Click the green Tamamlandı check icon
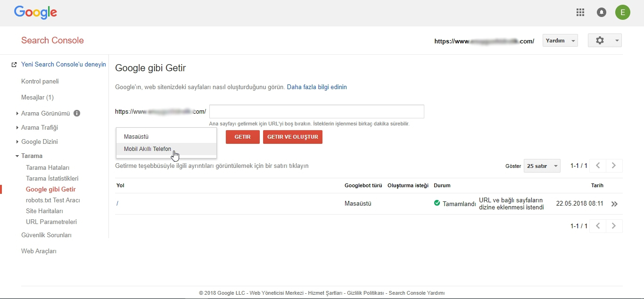The height and width of the screenshot is (299, 644). tap(437, 203)
